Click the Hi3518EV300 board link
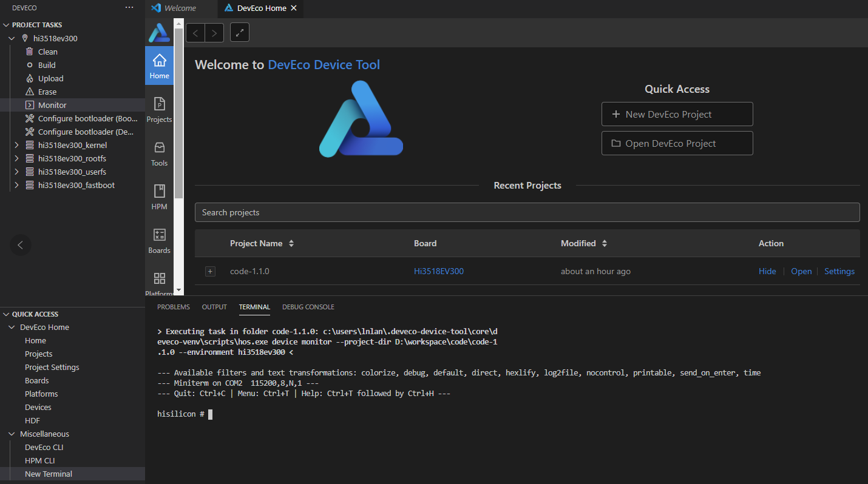This screenshot has width=868, height=484. pyautogui.click(x=439, y=271)
